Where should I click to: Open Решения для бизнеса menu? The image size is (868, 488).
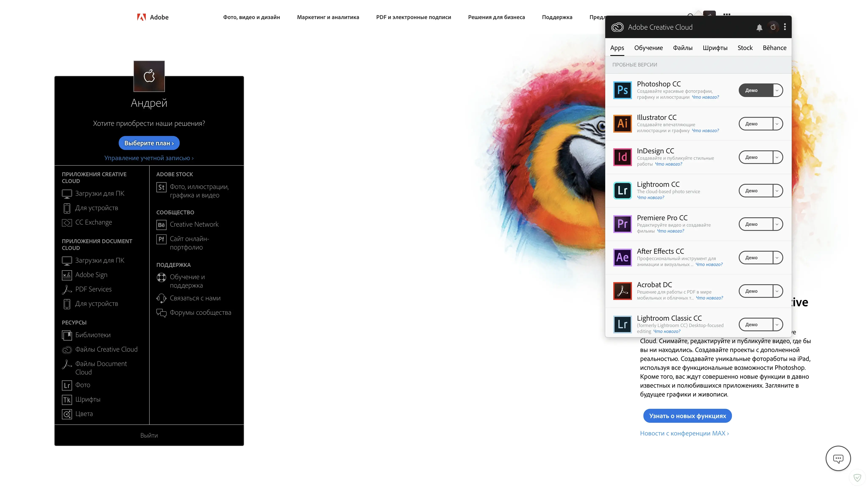(x=496, y=17)
